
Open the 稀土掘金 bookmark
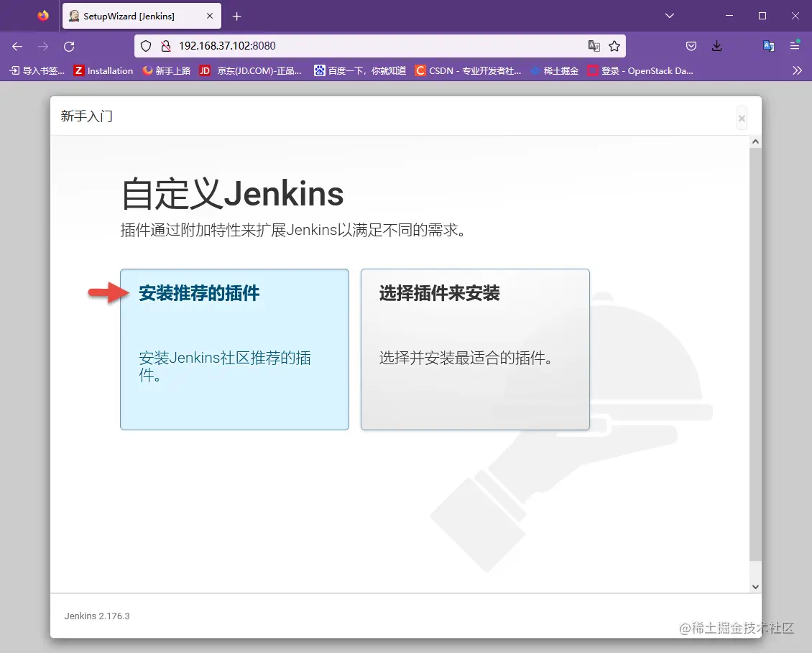pos(555,70)
